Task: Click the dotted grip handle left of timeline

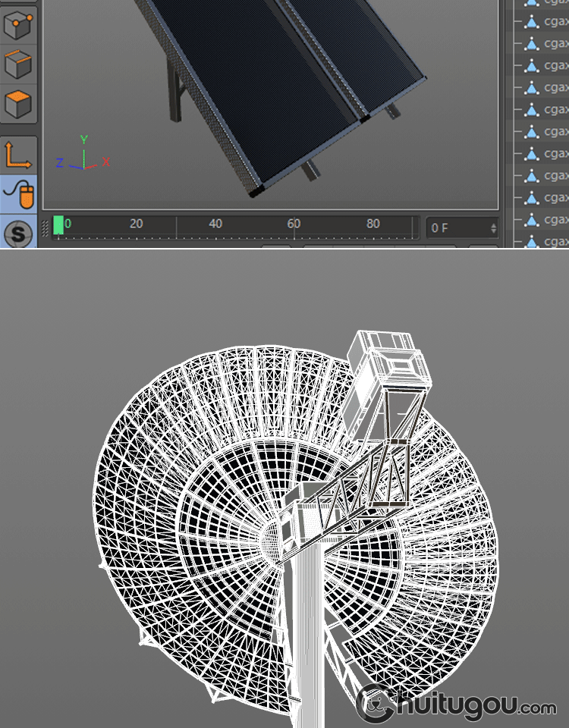Action: (46, 227)
